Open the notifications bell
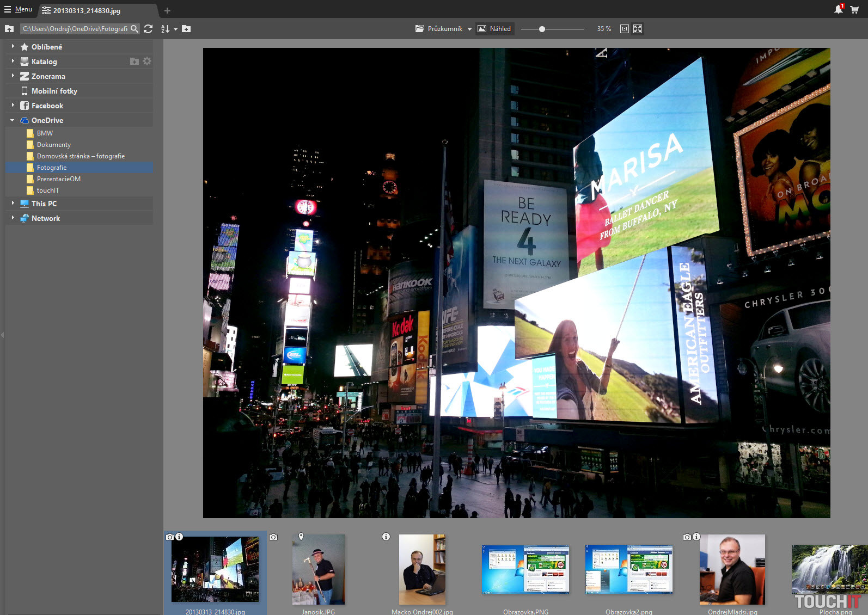The height and width of the screenshot is (615, 868). tap(838, 10)
